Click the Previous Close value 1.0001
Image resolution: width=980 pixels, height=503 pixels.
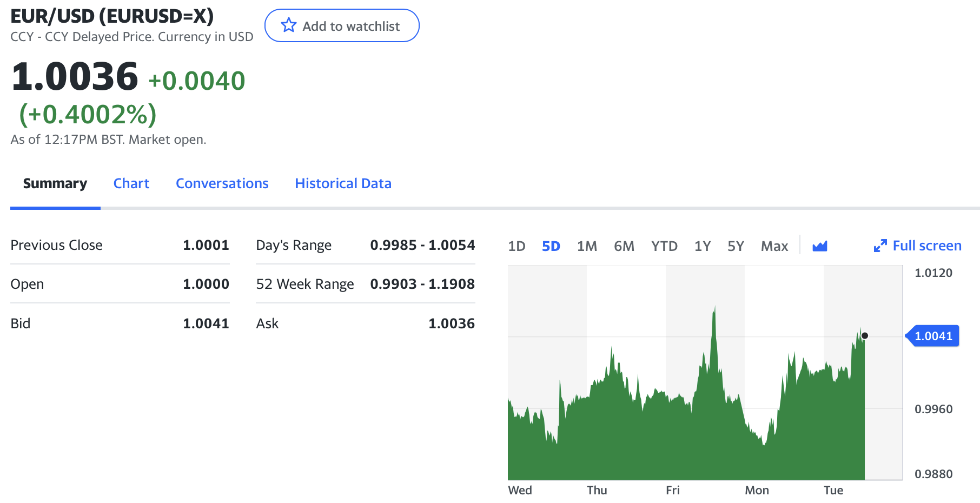(x=206, y=245)
